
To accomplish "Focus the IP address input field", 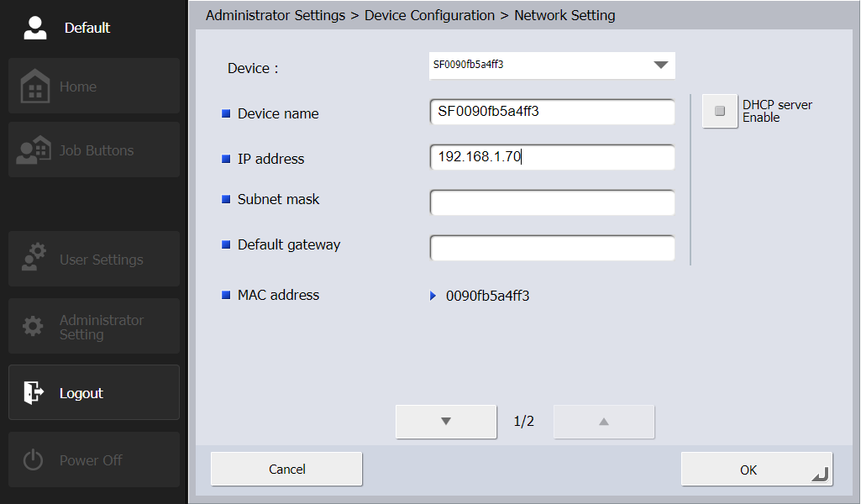I will coord(552,157).
